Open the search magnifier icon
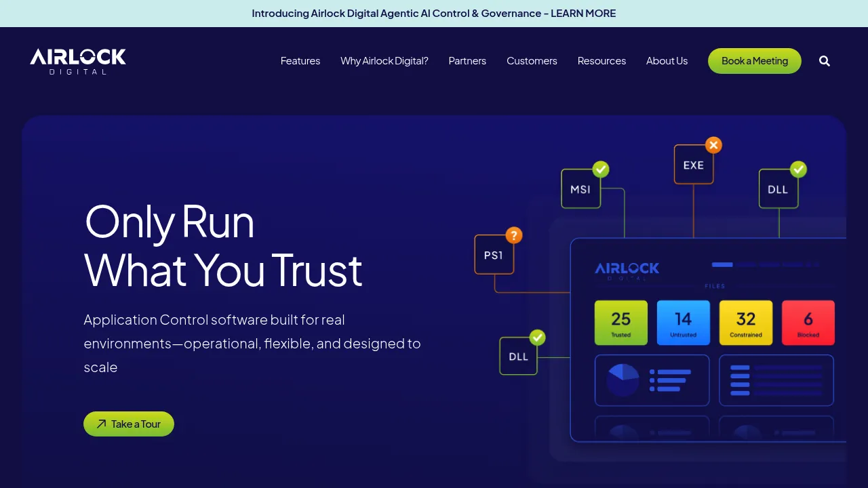 pos(825,61)
